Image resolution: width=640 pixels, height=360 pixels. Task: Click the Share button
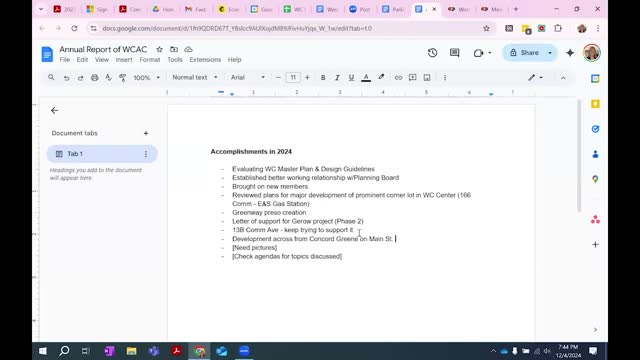point(524,53)
